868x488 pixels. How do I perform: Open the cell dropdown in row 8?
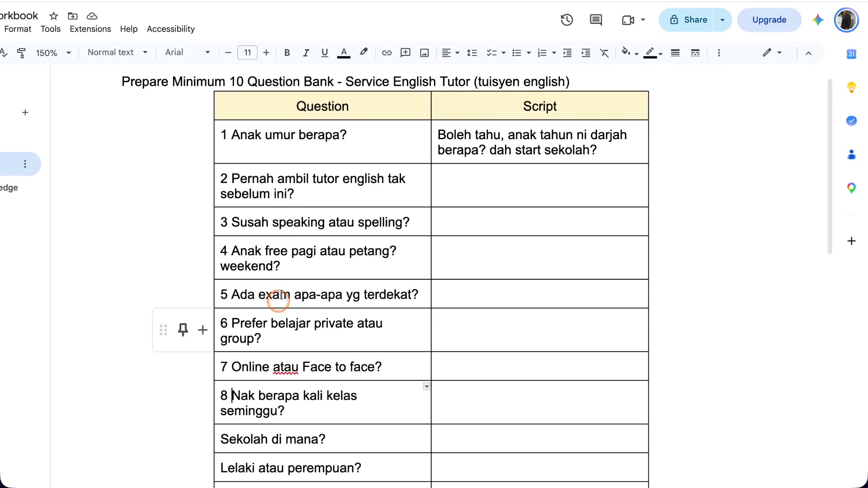pos(426,387)
